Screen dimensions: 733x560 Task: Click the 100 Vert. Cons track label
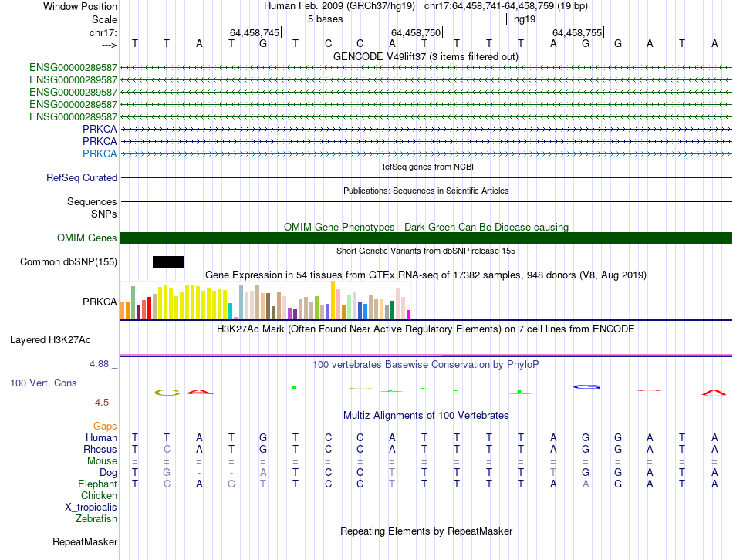(x=43, y=383)
